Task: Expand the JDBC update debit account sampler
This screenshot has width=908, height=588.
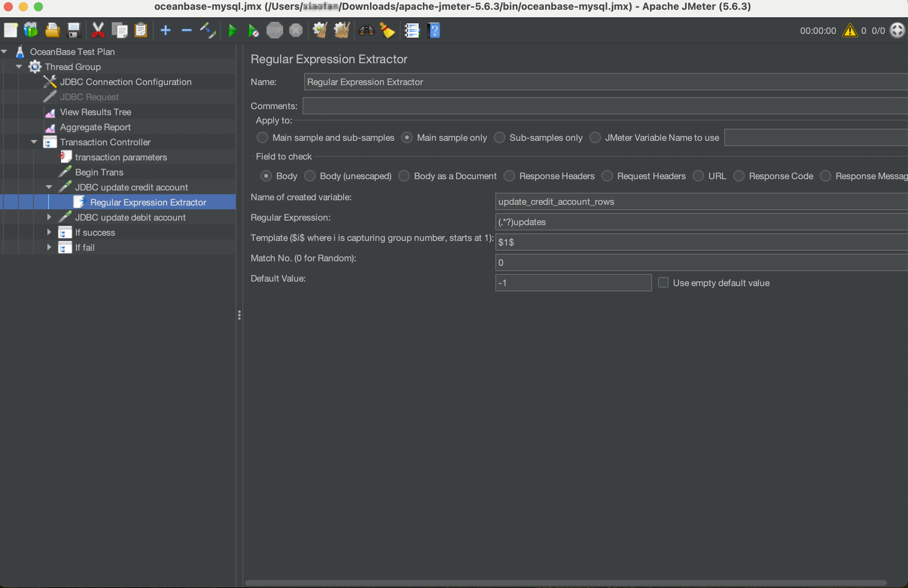Action: coord(49,217)
